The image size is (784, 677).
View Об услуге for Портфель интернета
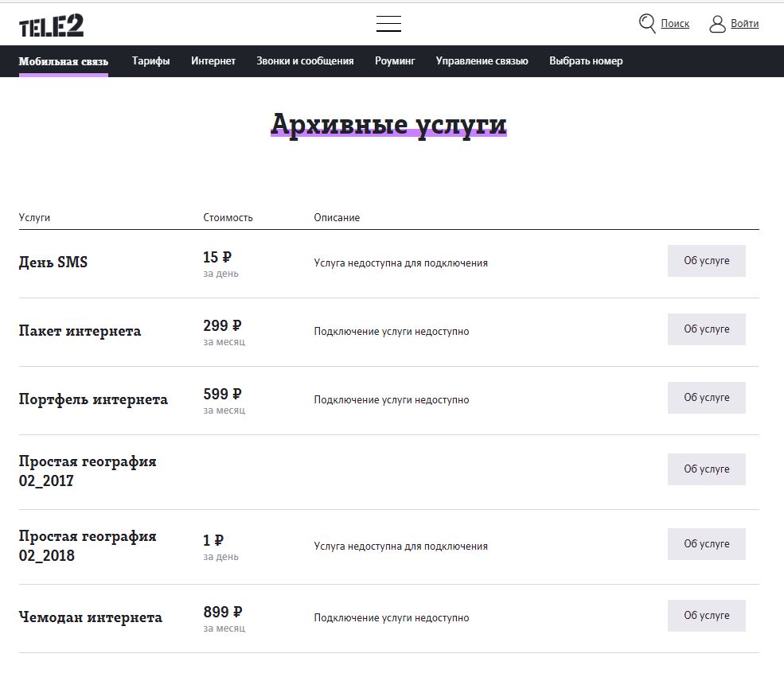706,398
